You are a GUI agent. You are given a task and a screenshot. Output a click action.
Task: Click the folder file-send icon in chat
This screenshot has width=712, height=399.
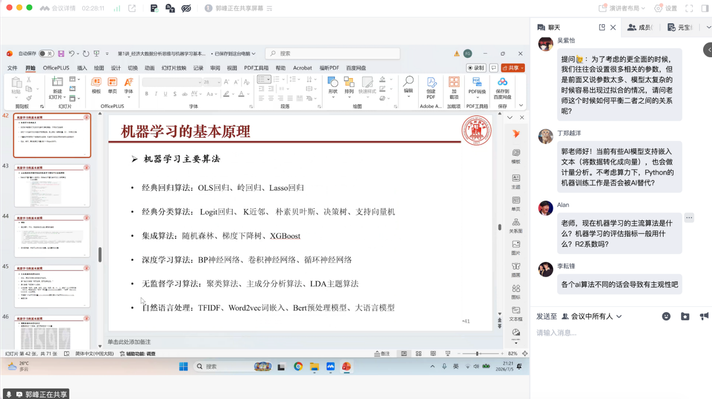click(x=685, y=316)
